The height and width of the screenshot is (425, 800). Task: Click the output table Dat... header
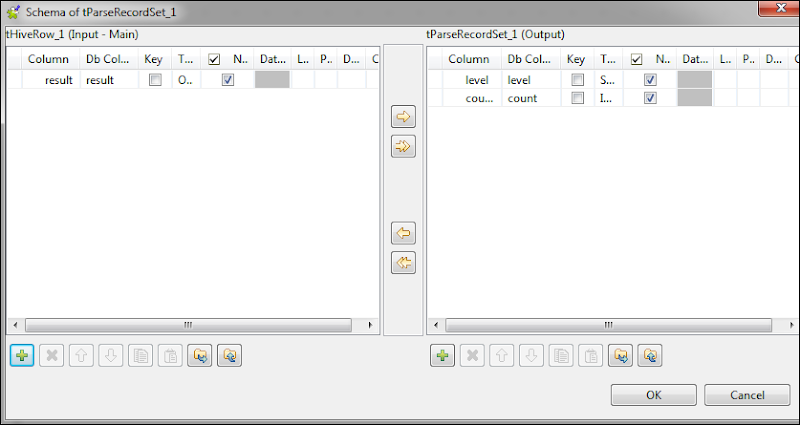[x=695, y=59]
